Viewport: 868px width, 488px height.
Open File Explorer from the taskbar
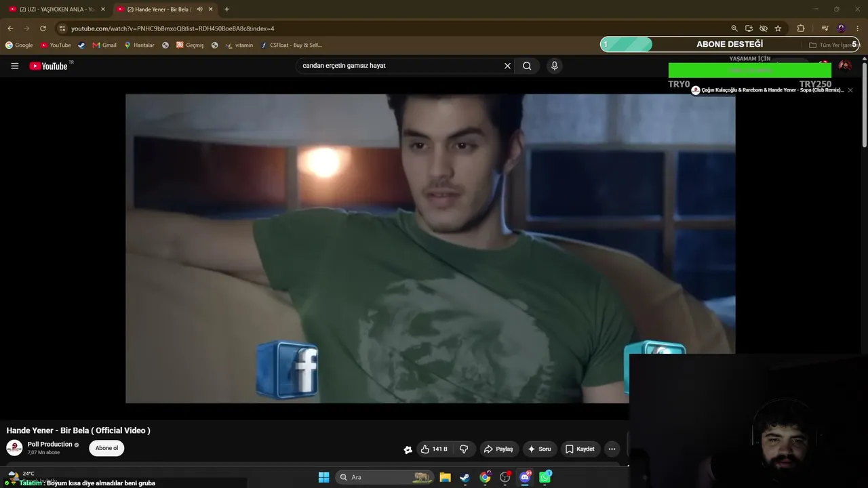coord(445,477)
